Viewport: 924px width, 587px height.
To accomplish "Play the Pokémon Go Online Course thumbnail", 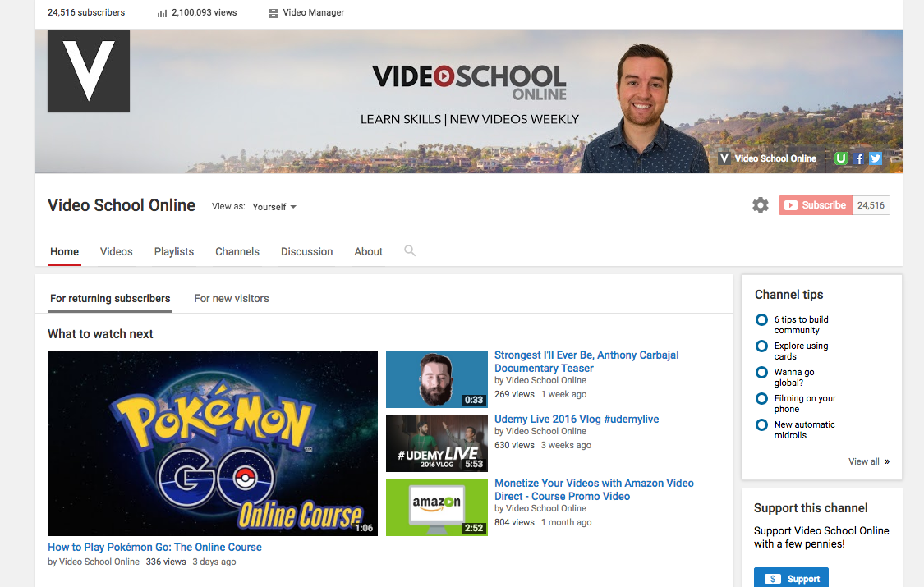I will pos(213,443).
